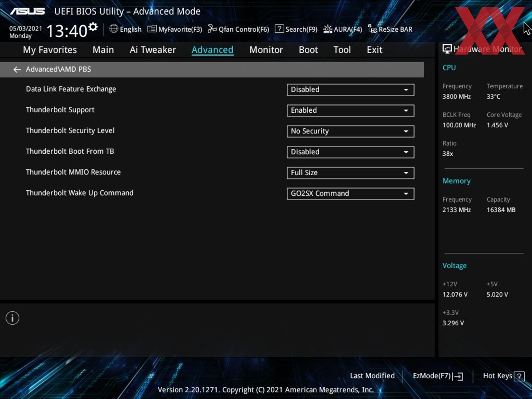
Task: Click Core Voltage value 1.456 V
Action: (497, 125)
